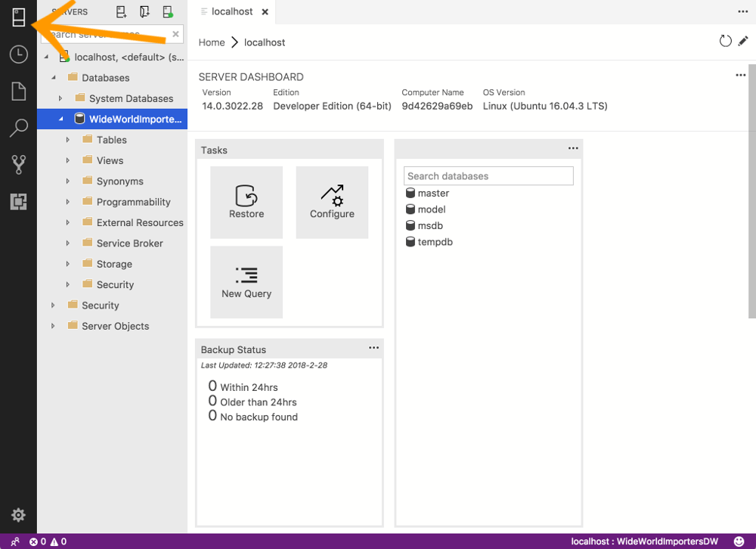756x549 pixels.
Task: Close the localhost tab
Action: coord(265,12)
